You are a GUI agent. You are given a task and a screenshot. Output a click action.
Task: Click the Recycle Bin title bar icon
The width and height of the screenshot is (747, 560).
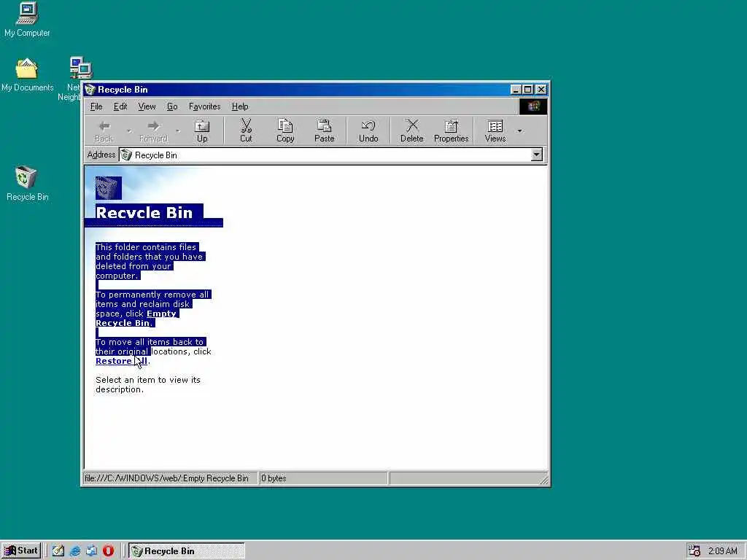pos(90,90)
